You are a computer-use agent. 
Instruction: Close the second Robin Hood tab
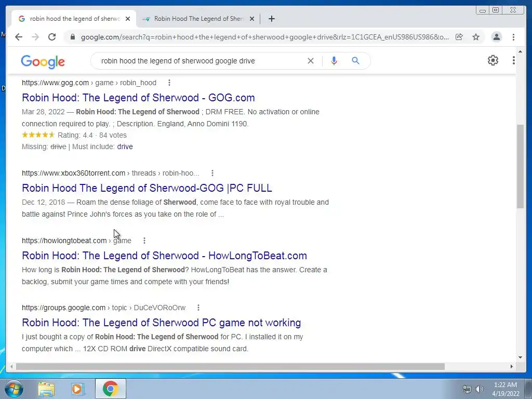pos(252,19)
